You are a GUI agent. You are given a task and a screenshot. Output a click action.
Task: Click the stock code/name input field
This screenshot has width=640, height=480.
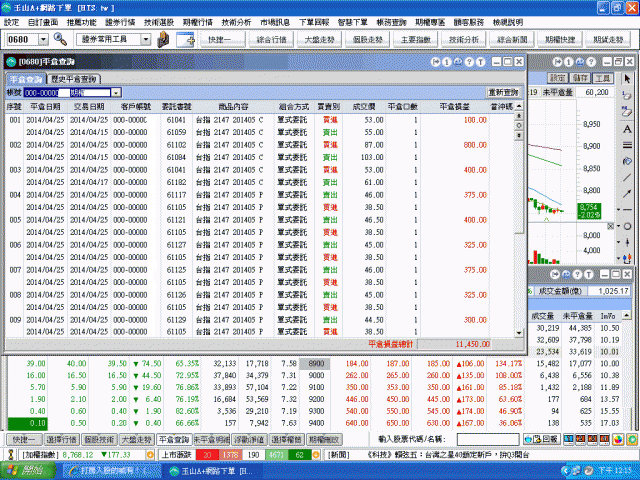pyautogui.click(x=488, y=439)
